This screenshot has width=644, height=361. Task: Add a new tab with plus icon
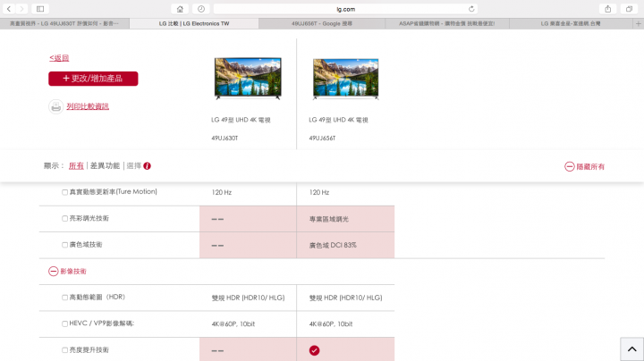tap(639, 24)
